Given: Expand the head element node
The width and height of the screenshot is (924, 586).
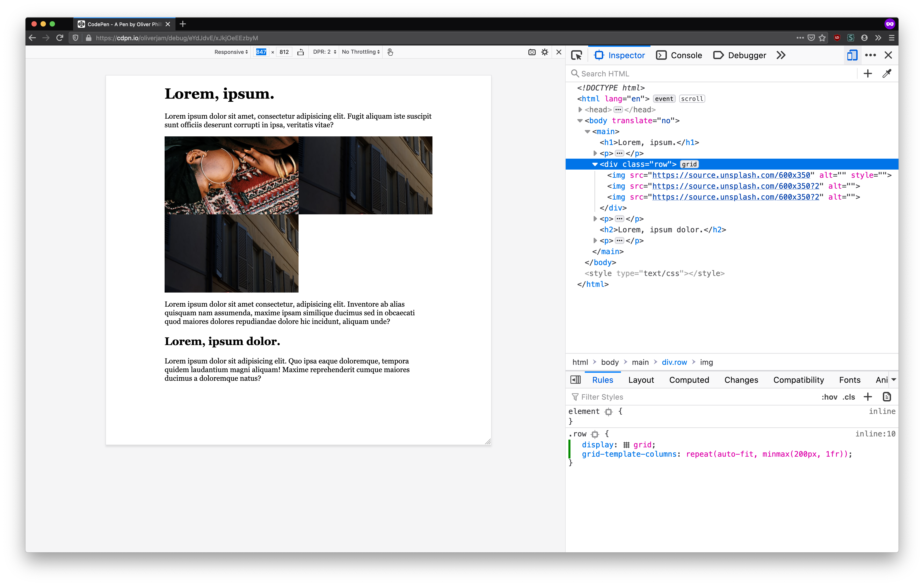Looking at the screenshot, I should (x=580, y=110).
